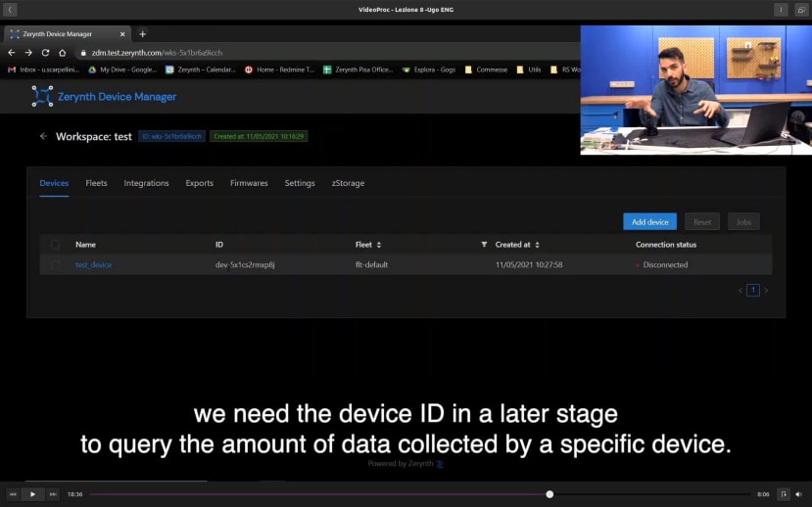
Task: Toggle the select-all checkbox in table header
Action: point(56,245)
